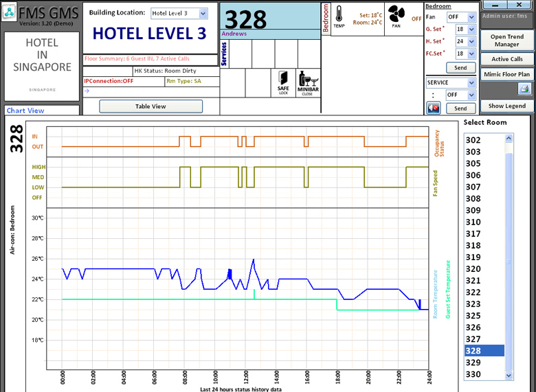Open the H. Set temperature dropdown
This screenshot has height=392, width=536.
pos(471,42)
